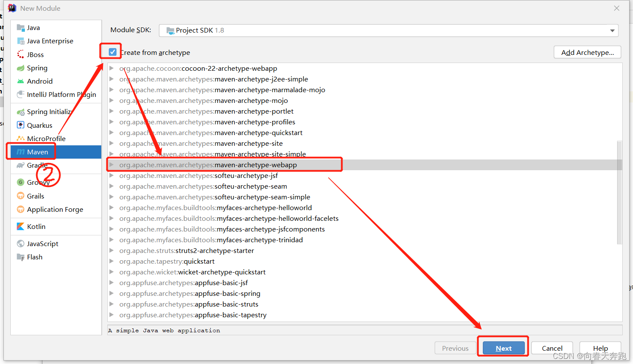Click the Help button
The height and width of the screenshot is (364, 633).
pos(600,348)
